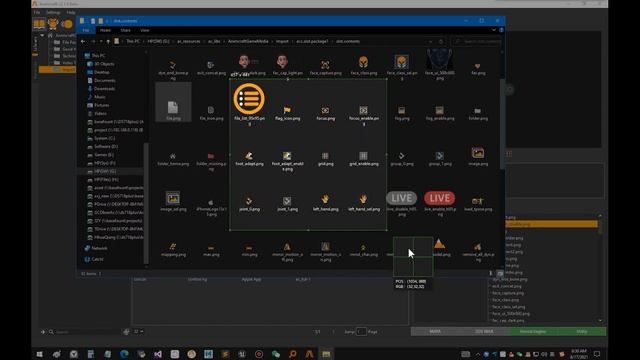This screenshot has height=360, width=640.
Task: Select folder.png file
Action: [478, 113]
